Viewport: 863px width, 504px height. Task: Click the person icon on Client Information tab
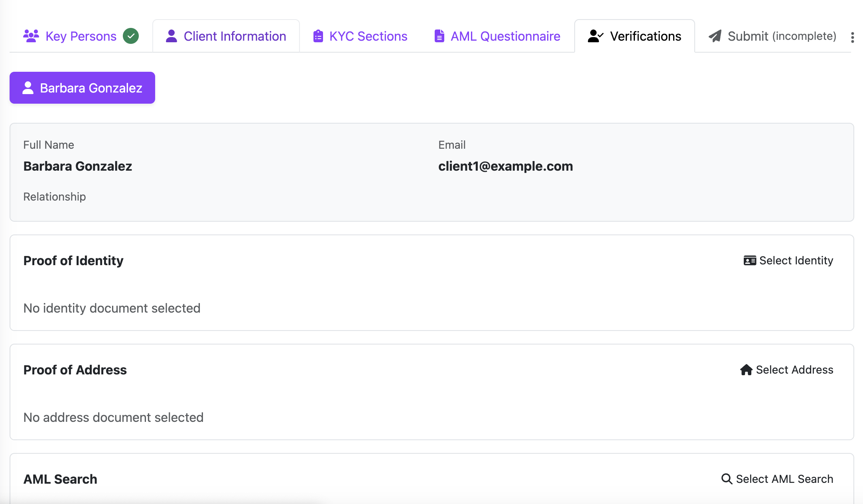point(171,36)
